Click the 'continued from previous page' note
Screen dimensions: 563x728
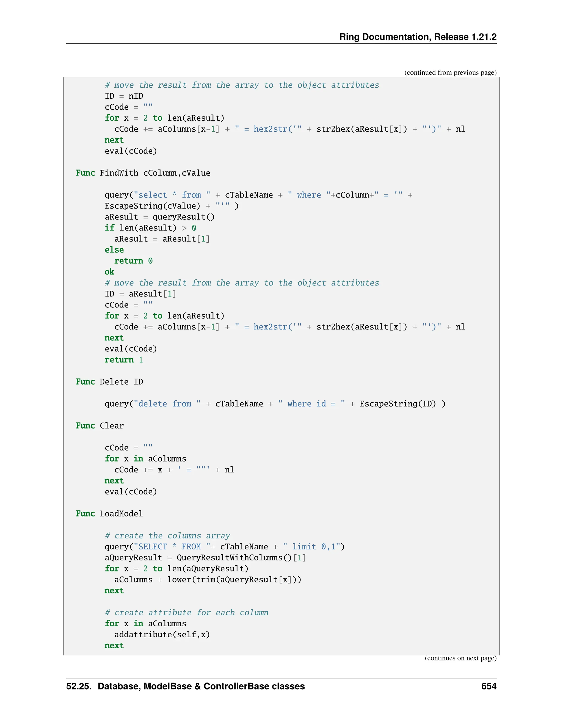click(450, 73)
